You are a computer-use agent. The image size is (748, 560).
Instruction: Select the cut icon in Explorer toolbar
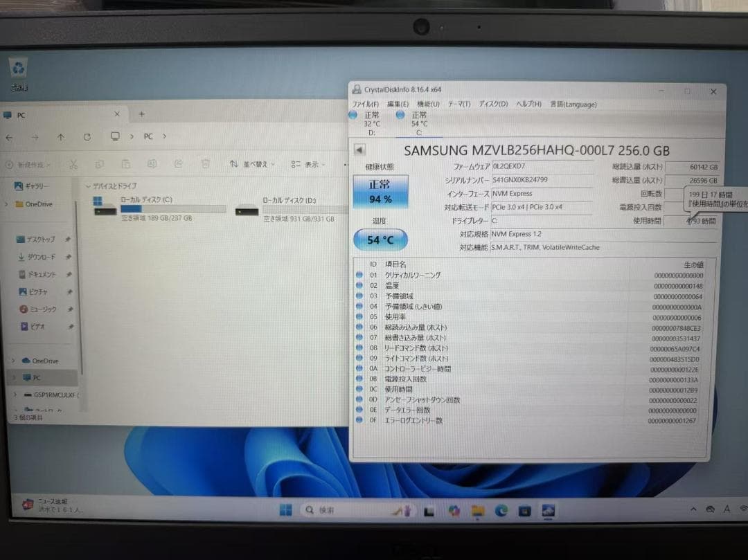(73, 164)
